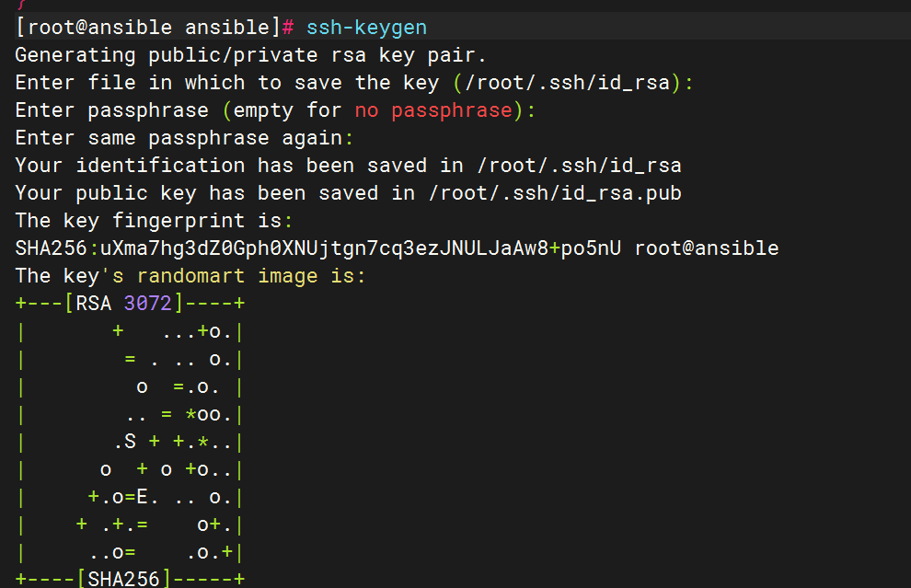Click the purple 3072 number

[147, 304]
